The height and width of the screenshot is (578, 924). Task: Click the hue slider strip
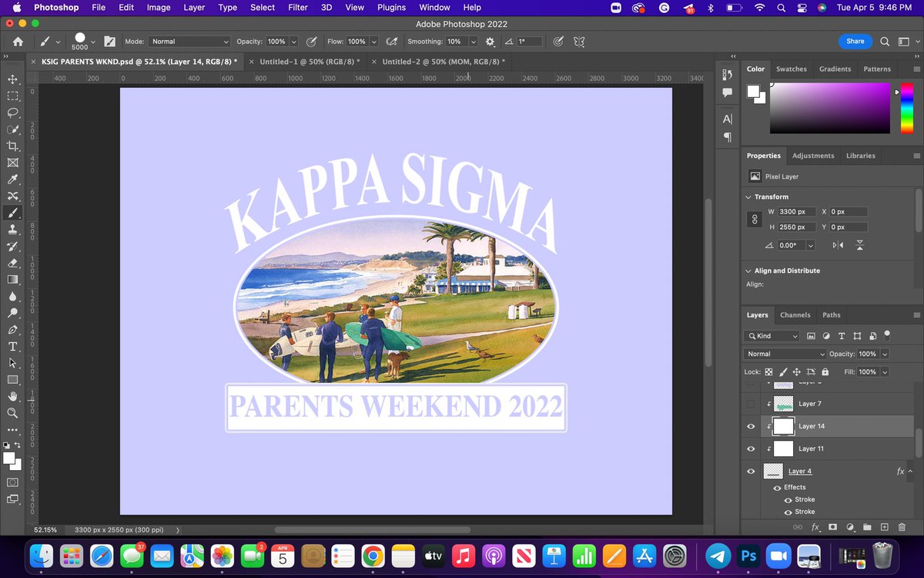(906, 109)
